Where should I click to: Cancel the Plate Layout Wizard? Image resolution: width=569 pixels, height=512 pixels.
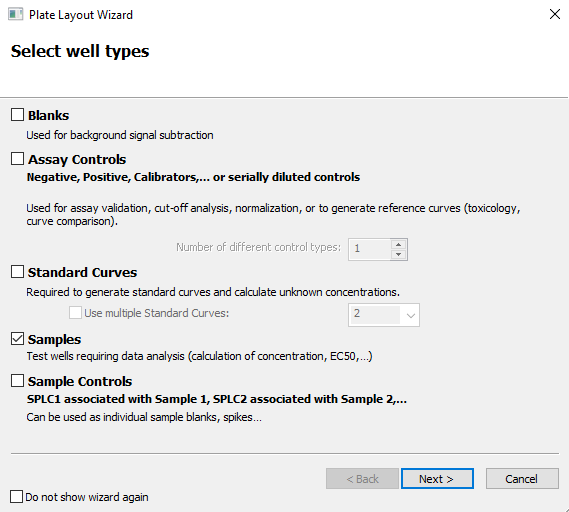click(522, 479)
